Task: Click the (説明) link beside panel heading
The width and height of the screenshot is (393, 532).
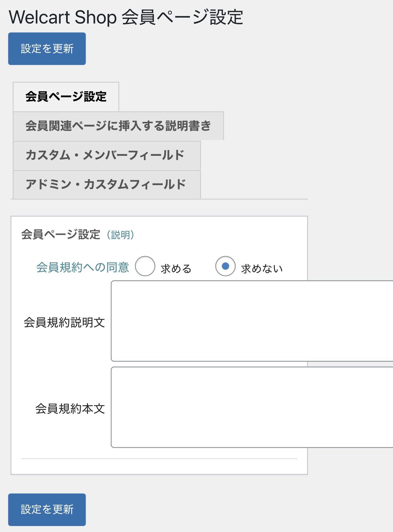Action: (x=121, y=235)
